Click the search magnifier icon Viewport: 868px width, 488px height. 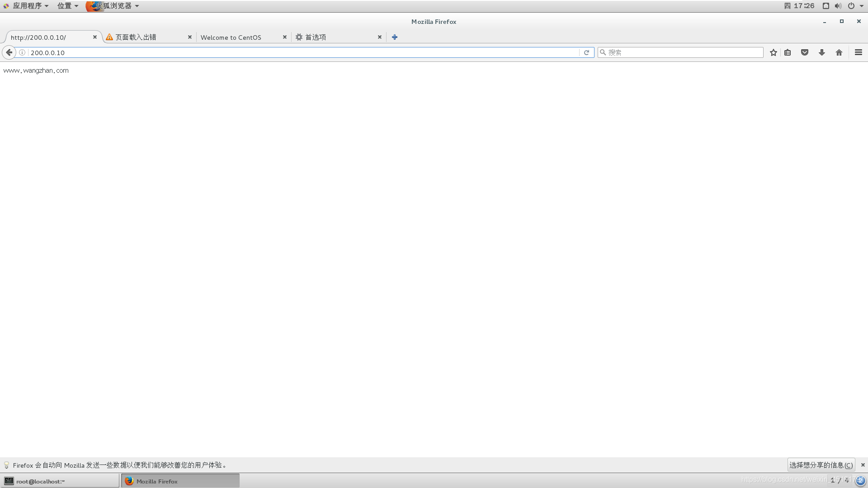pyautogui.click(x=603, y=52)
